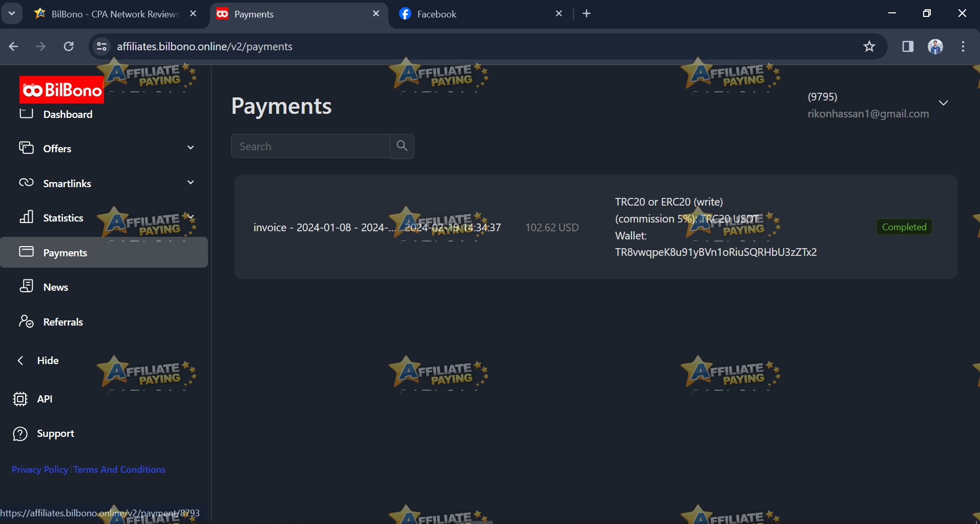Click the News document icon

click(26, 287)
